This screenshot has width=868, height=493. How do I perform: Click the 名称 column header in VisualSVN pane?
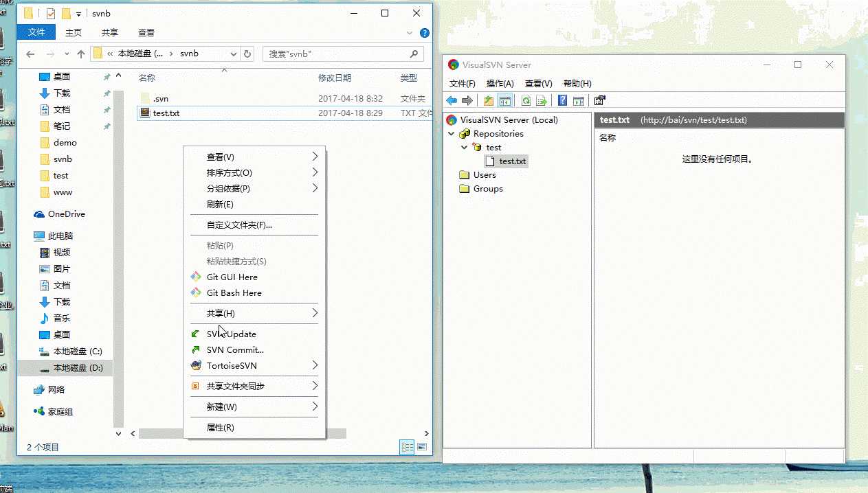(608, 138)
